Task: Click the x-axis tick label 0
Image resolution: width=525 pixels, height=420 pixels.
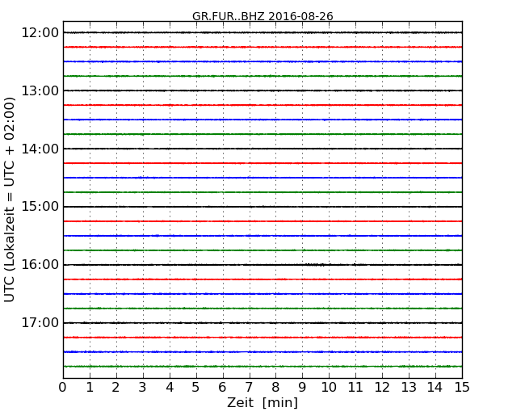Action: (x=63, y=388)
